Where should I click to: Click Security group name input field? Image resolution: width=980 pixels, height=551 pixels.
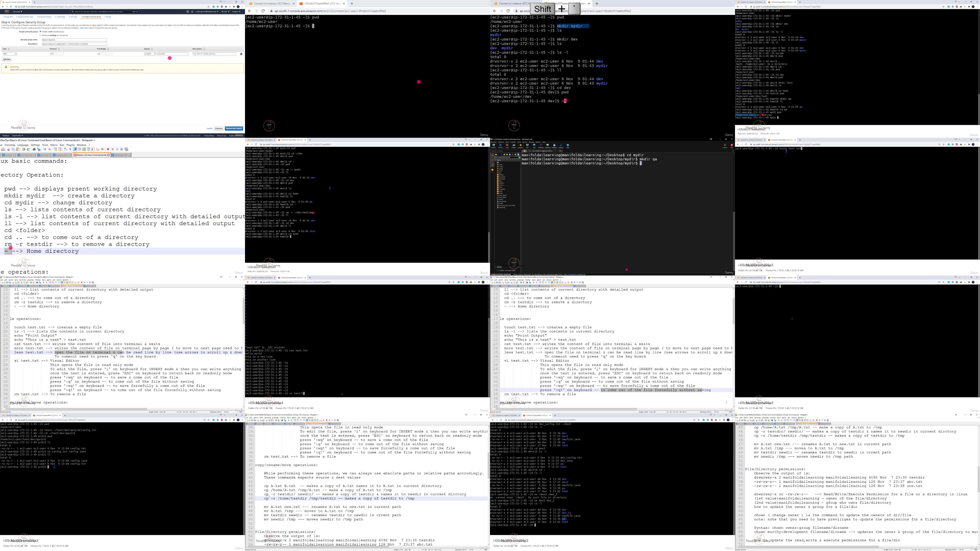74,40
